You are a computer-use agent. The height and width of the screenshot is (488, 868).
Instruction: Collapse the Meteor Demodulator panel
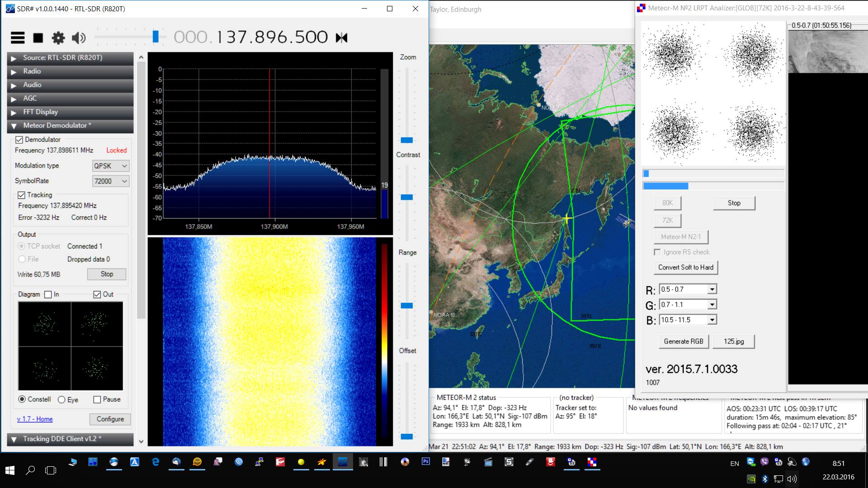(70, 126)
